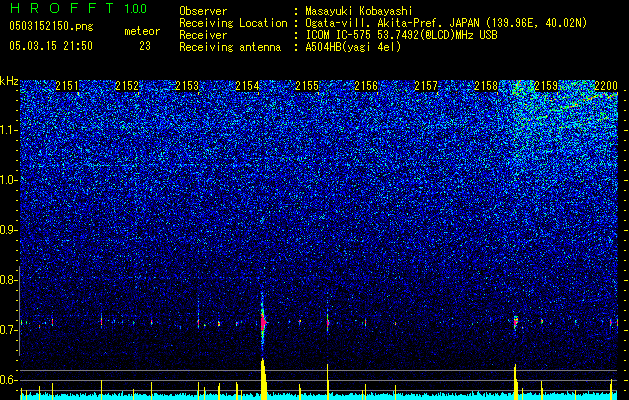
Task: Click the tall yellow intensity peak after 2154
Action: coord(263,379)
